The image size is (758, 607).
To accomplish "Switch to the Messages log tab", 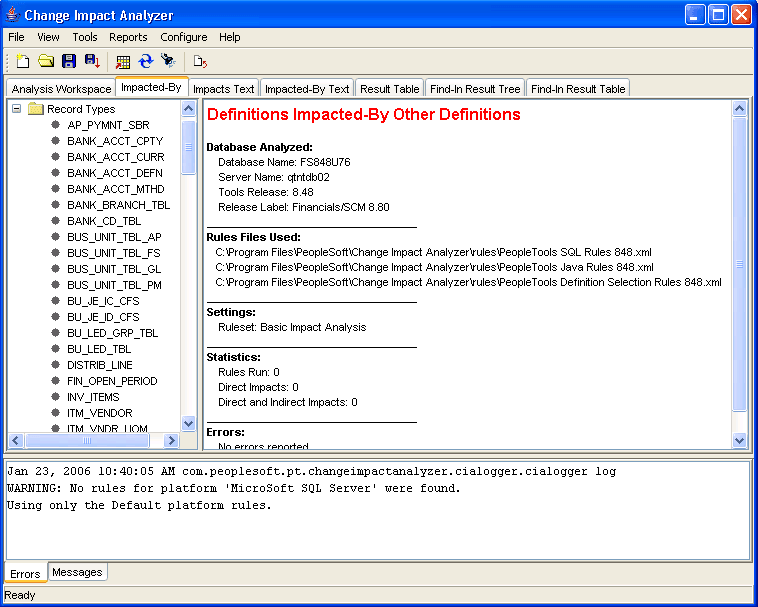I will [x=77, y=573].
